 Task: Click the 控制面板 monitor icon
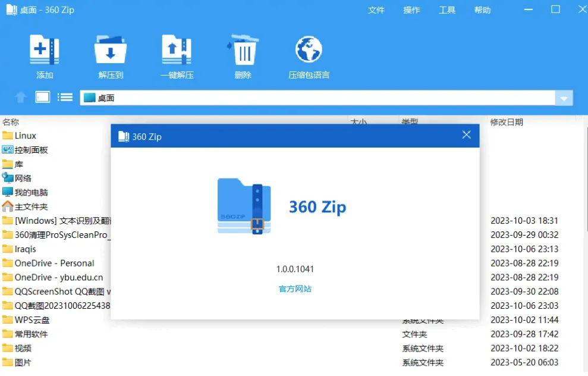coord(8,150)
